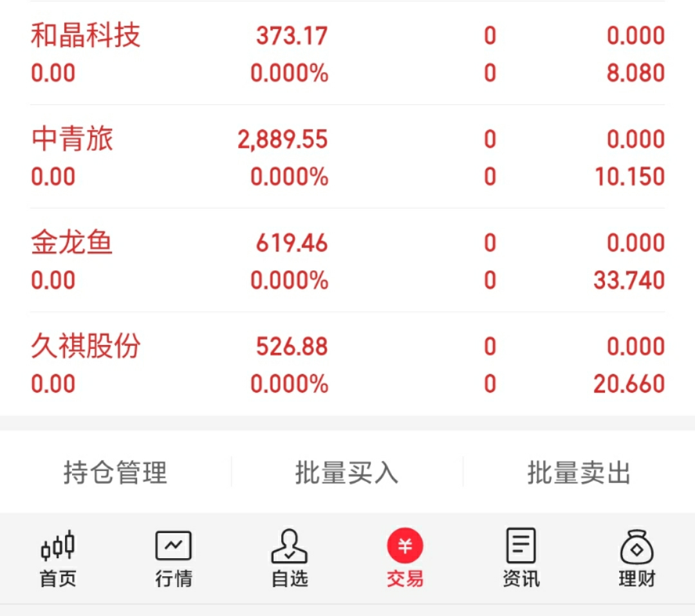The image size is (695, 616).
Task: Switch to the 自选 tab label
Action: 289,579
